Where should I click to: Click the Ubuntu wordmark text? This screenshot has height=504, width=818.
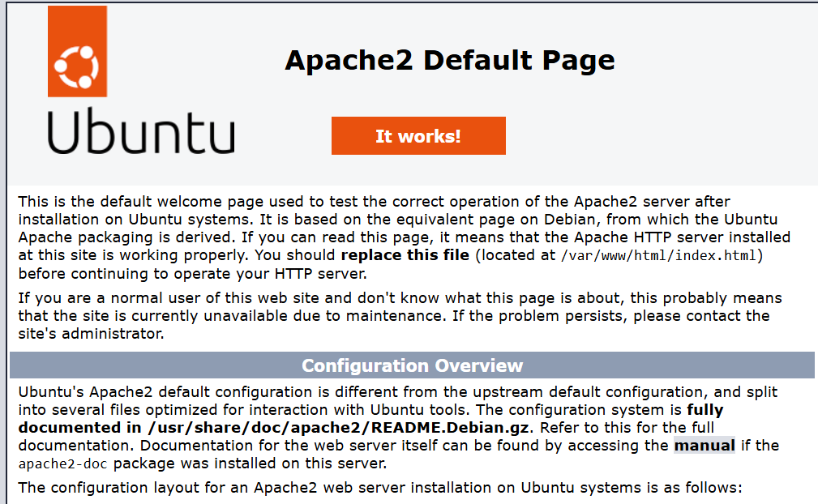click(x=140, y=132)
